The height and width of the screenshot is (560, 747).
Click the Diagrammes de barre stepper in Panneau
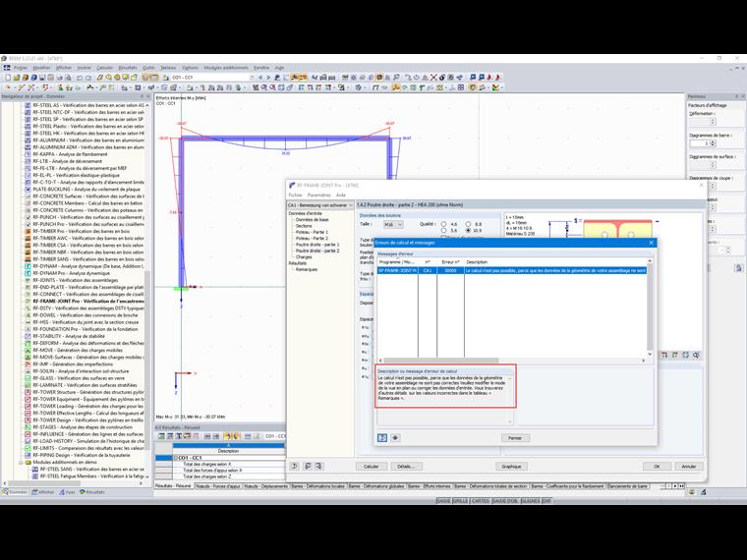713,143
